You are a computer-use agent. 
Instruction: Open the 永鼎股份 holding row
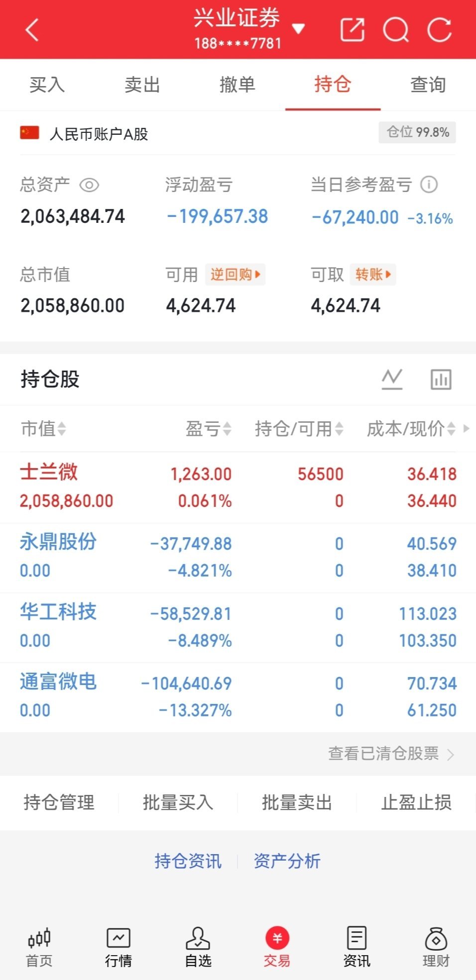pyautogui.click(x=238, y=557)
